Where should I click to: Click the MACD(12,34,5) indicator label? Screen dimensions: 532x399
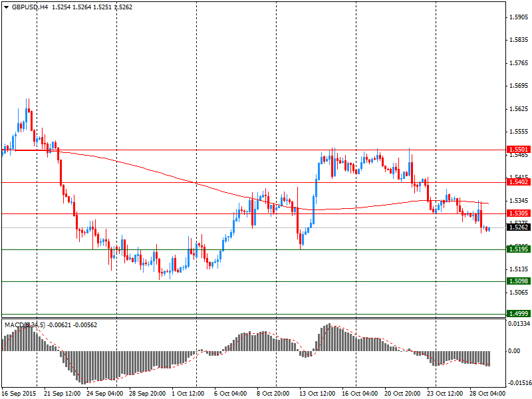pos(25,325)
